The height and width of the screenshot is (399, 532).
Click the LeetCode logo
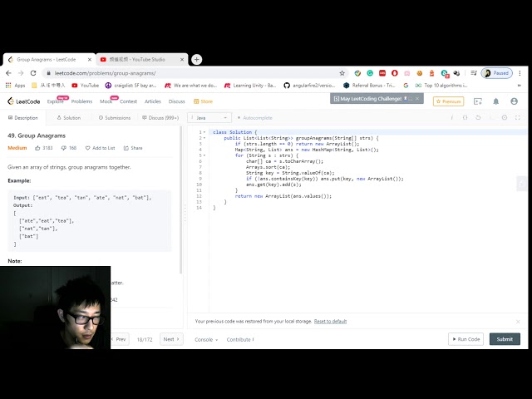coord(24,101)
